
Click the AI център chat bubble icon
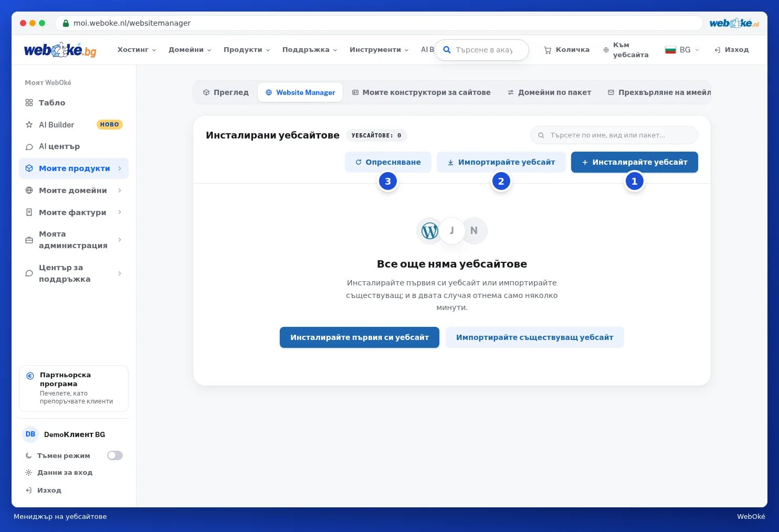click(29, 147)
